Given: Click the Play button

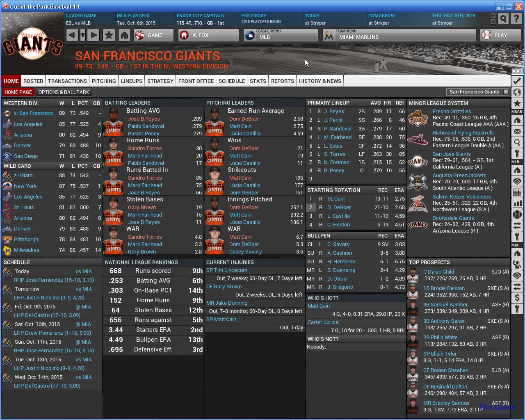Looking at the screenshot, I should click(x=501, y=35).
